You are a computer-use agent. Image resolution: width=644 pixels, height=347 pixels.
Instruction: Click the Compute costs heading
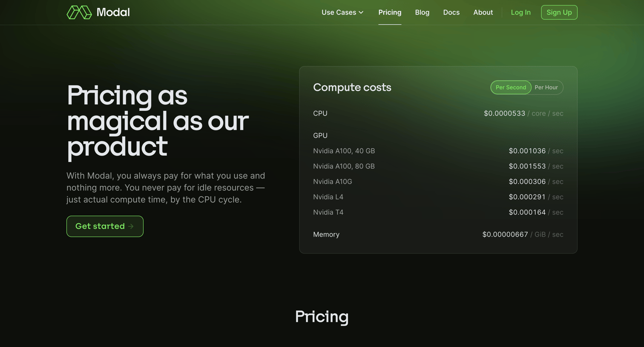pos(352,87)
